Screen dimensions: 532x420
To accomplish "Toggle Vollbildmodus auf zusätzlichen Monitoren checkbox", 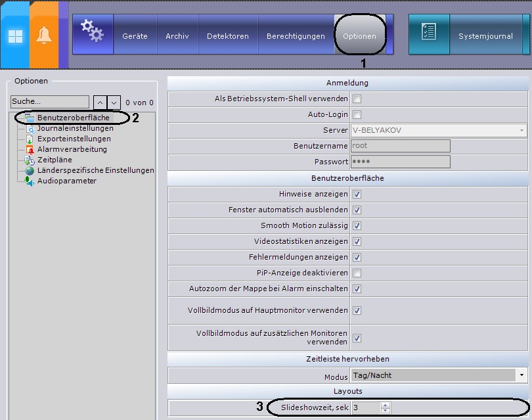I will coord(357,338).
